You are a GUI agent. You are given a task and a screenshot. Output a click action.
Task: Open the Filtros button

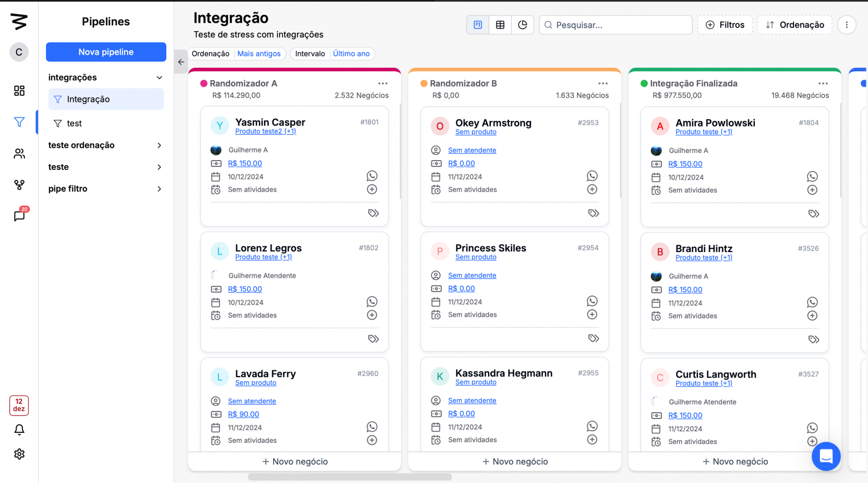pyautogui.click(x=725, y=25)
